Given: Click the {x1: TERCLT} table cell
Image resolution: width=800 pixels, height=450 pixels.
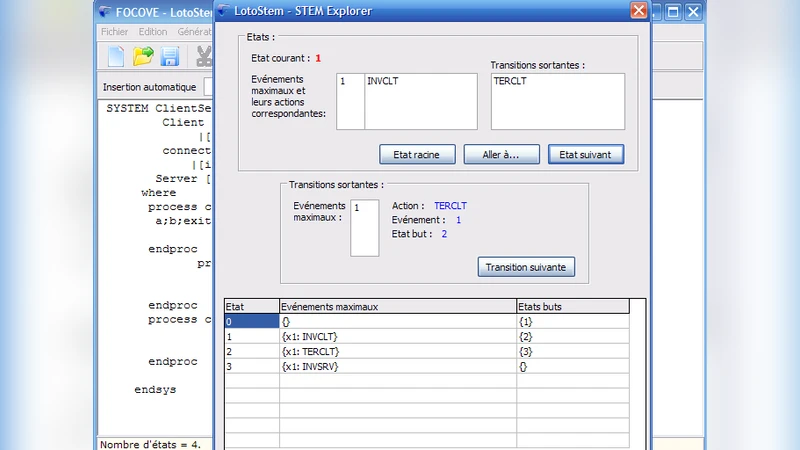Looking at the screenshot, I should click(311, 352).
